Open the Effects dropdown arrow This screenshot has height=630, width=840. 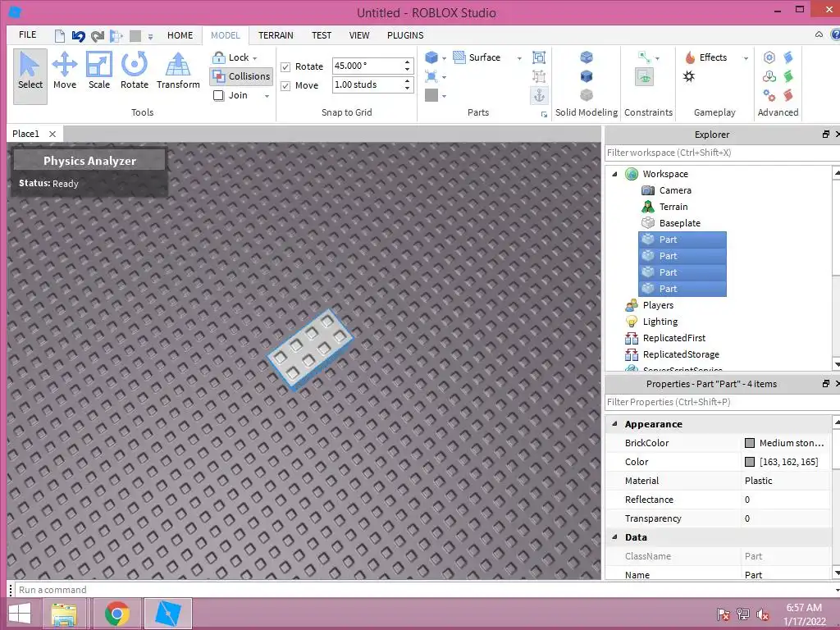746,58
